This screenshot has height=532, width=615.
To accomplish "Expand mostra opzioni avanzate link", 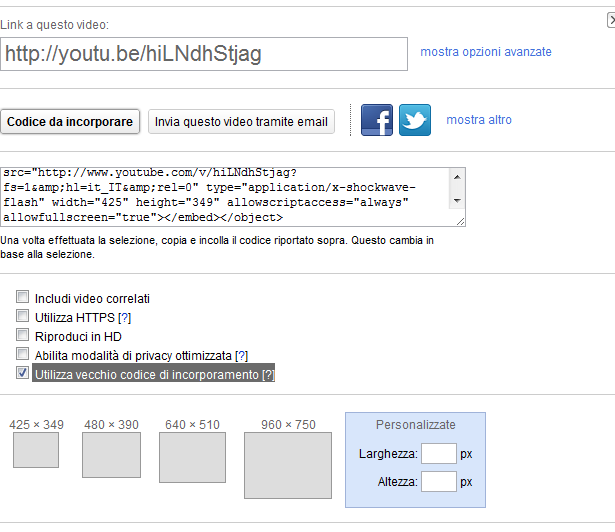I will pos(486,52).
